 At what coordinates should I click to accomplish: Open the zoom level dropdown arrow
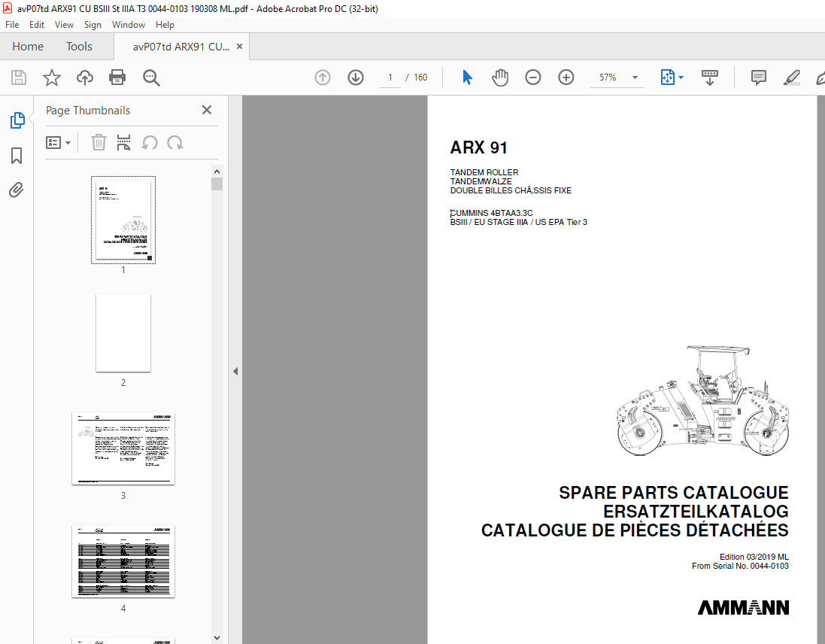(x=635, y=78)
